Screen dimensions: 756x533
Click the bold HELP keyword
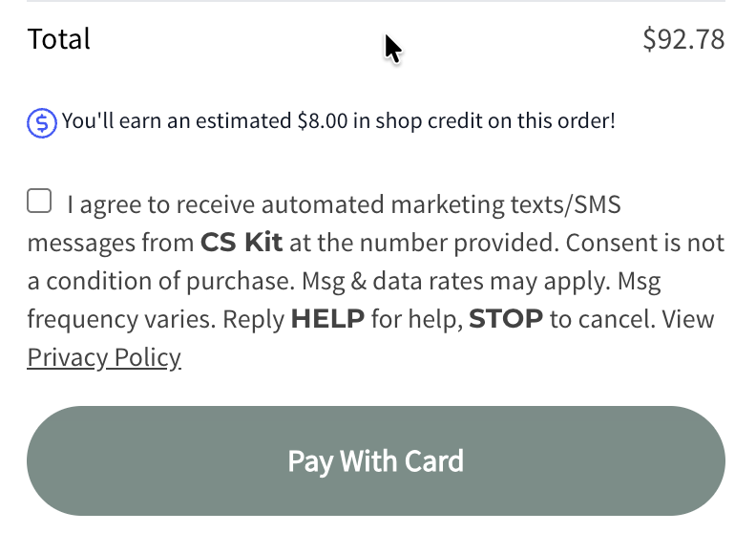coord(327,319)
